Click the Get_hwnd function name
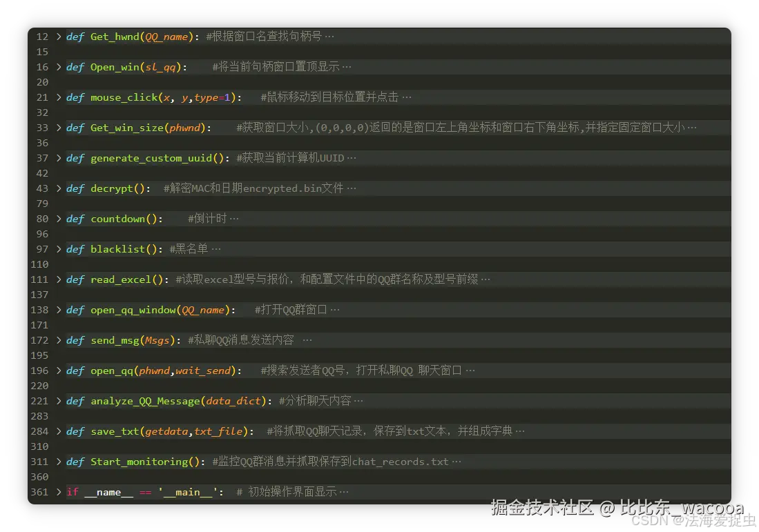The height and width of the screenshot is (532, 759). click(115, 37)
